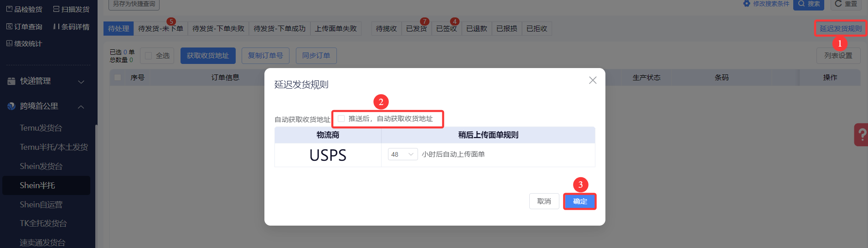Image resolution: width=868 pixels, height=248 pixels.
Task: Click the 订单信息 column header
Action: (225, 77)
